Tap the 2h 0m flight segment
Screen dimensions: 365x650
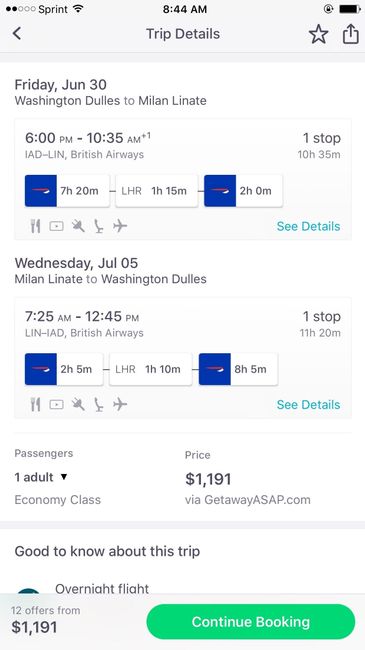point(243,191)
